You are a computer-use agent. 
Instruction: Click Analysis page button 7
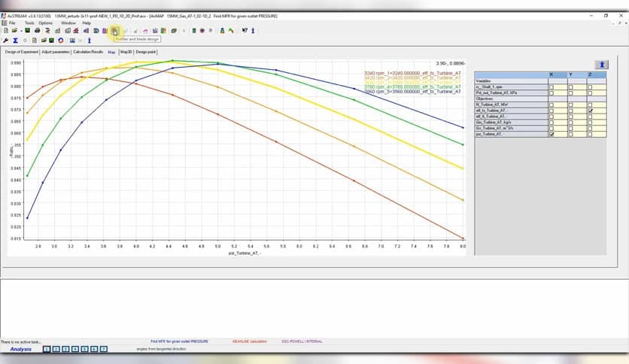pyautogui.click(x=104, y=349)
